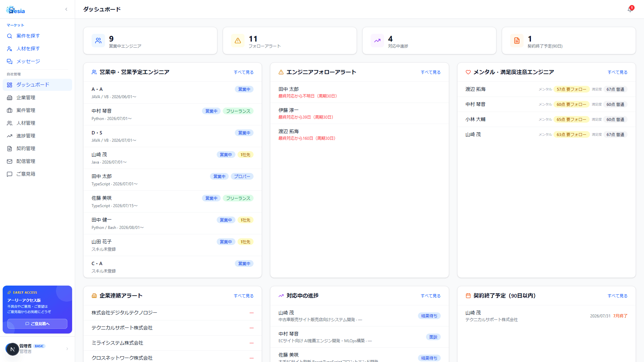Click すべて見る in メンタル・満足度注意エンジニア panel
This screenshot has height=362, width=644.
[x=618, y=72]
